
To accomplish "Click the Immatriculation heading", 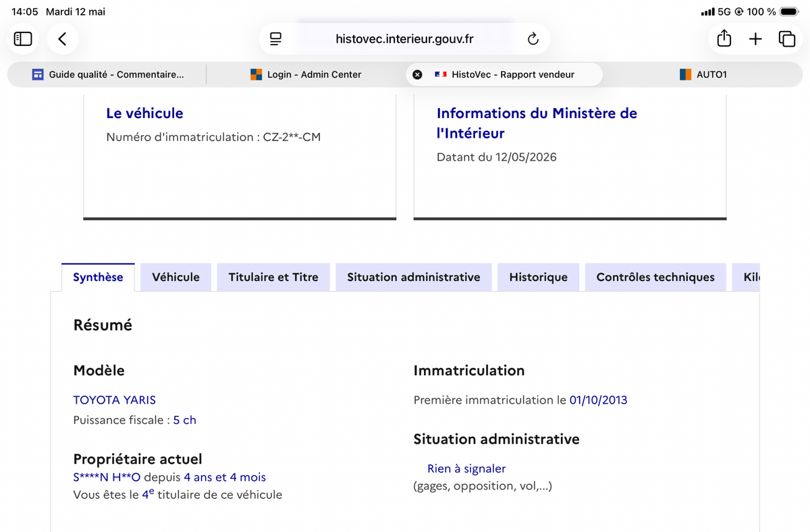I will [x=469, y=370].
